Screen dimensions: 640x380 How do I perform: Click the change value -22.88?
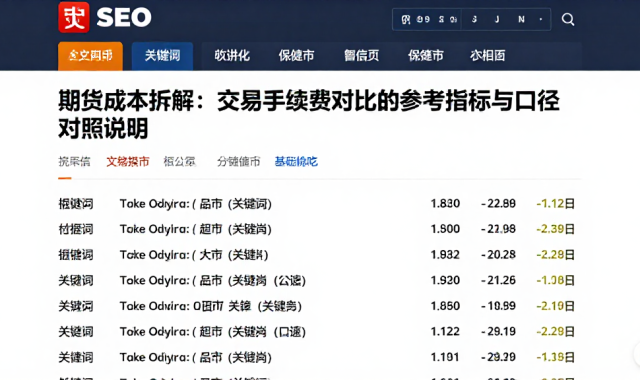[498, 203]
